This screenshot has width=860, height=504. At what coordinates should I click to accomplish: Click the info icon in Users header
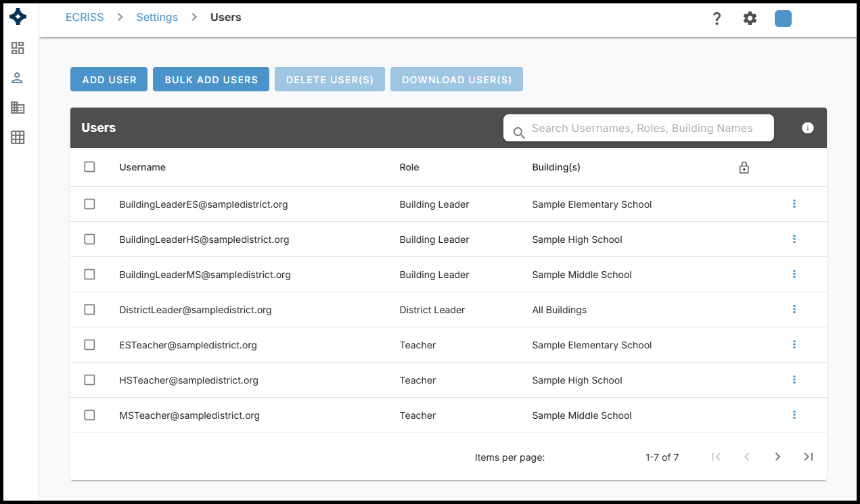[x=807, y=128]
